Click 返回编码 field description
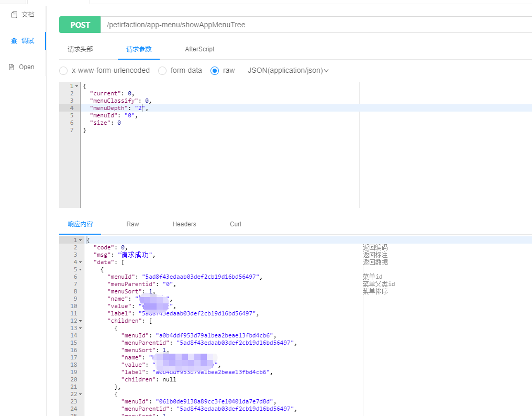The height and width of the screenshot is (416, 532). pyautogui.click(x=375, y=248)
